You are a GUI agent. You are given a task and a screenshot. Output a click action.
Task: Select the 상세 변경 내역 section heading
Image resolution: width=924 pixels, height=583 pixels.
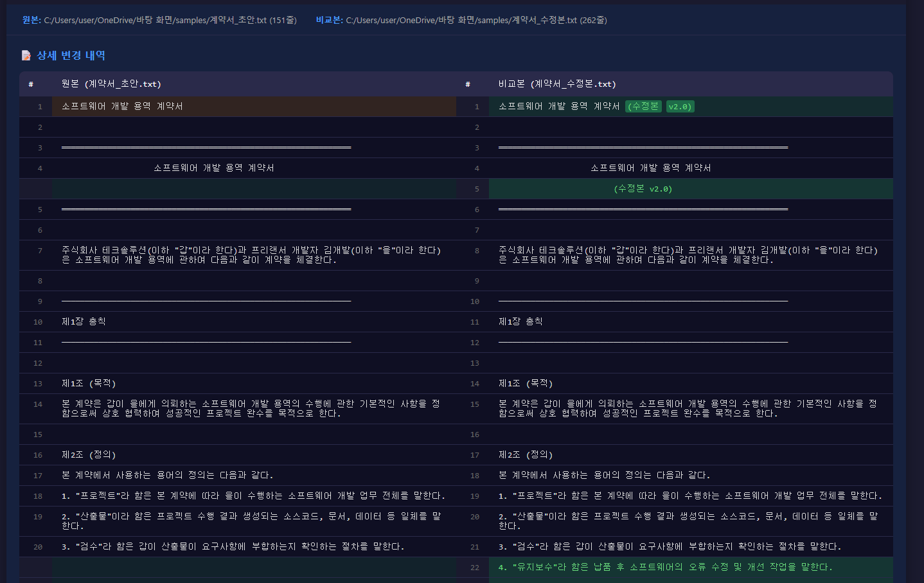coord(71,56)
